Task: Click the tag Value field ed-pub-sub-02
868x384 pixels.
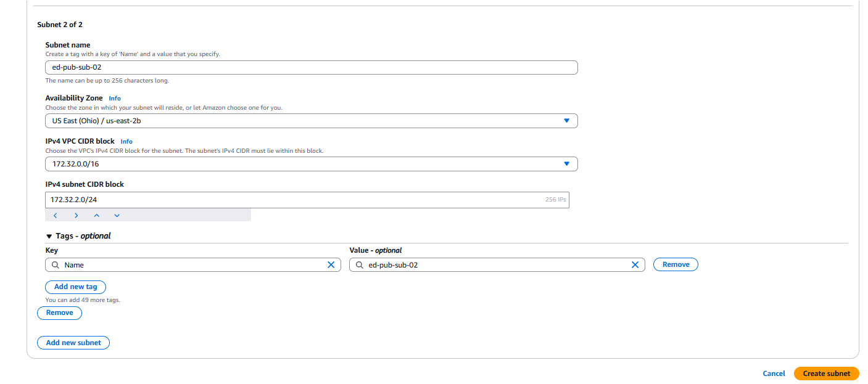Action: tap(497, 264)
